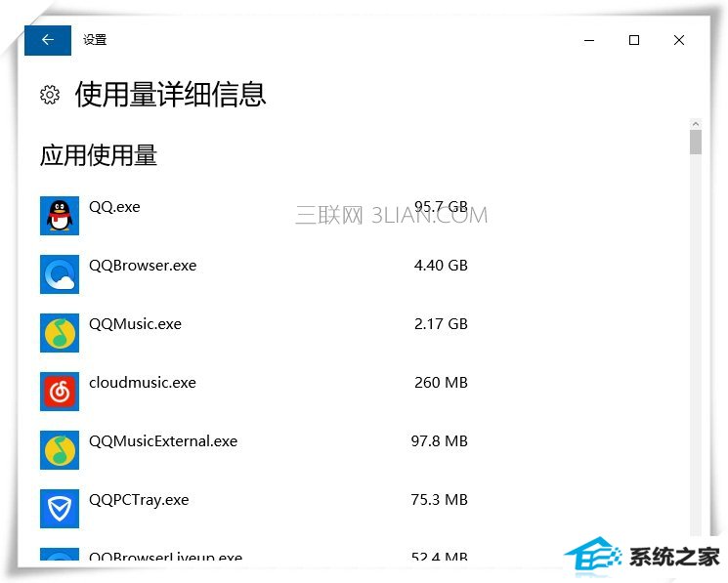Select the QQ.exe name text
This screenshot has width=728, height=583.
[x=114, y=207]
